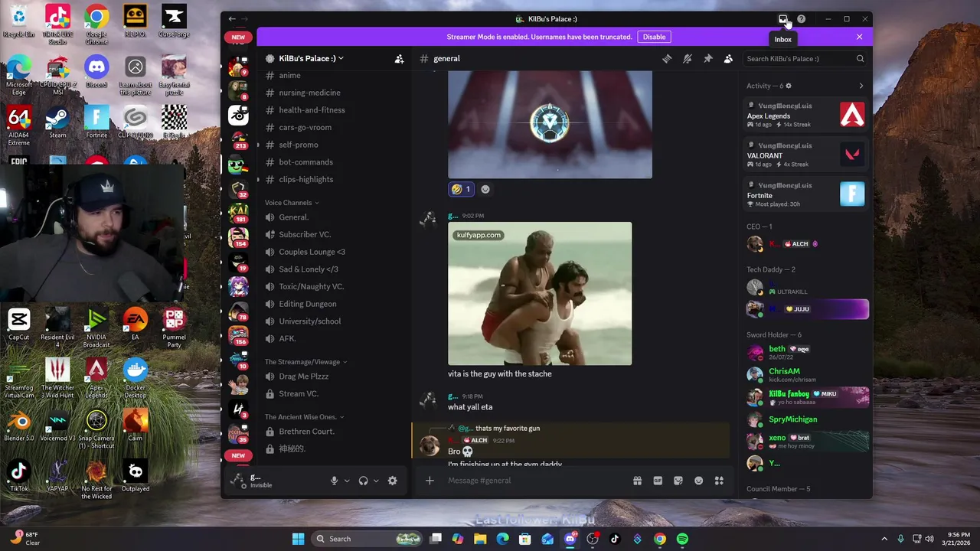
Task: Open the Help question mark icon
Action: [x=801, y=19]
